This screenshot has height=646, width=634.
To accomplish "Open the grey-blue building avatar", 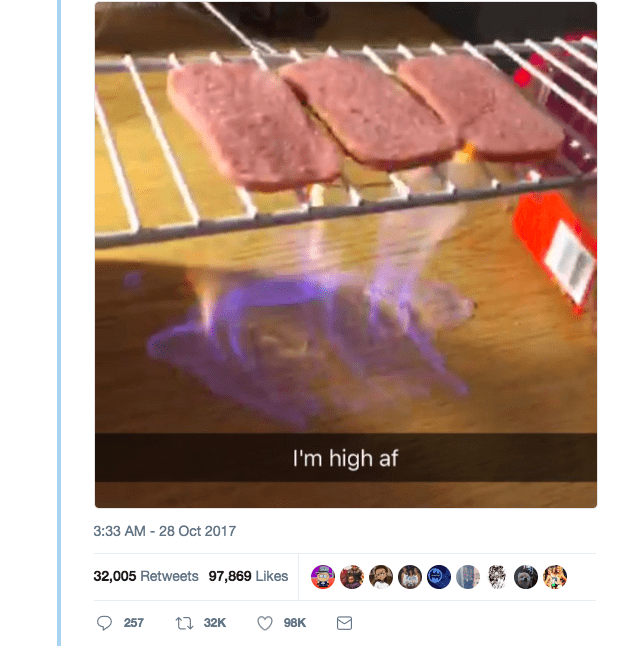I will pyautogui.click(x=468, y=577).
